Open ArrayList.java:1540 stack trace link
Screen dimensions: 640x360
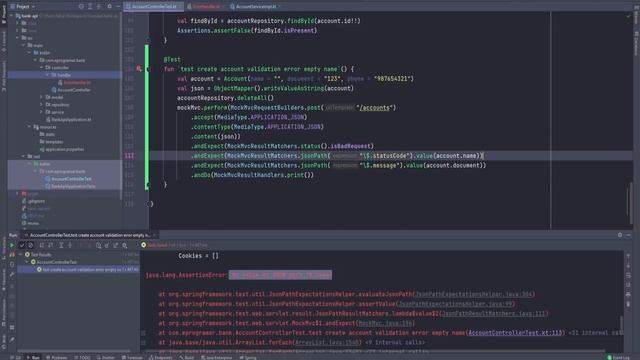(x=327, y=342)
